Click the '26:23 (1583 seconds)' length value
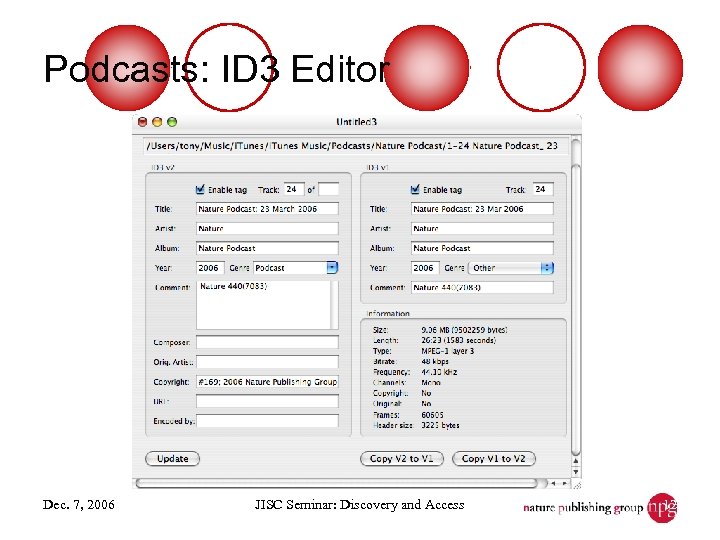 pyautogui.click(x=458, y=340)
